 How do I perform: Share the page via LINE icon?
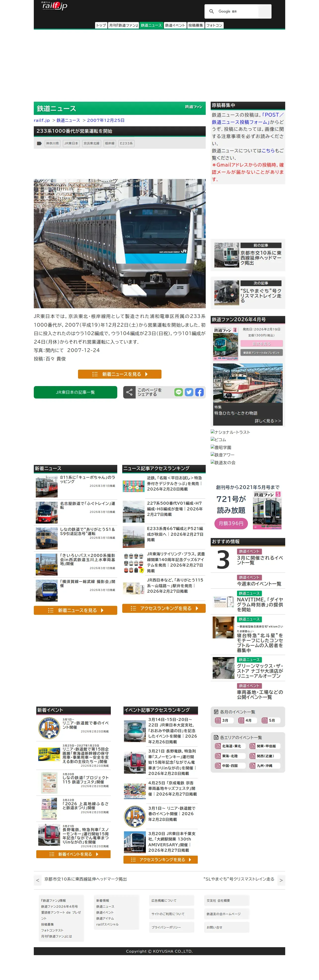tap(178, 392)
